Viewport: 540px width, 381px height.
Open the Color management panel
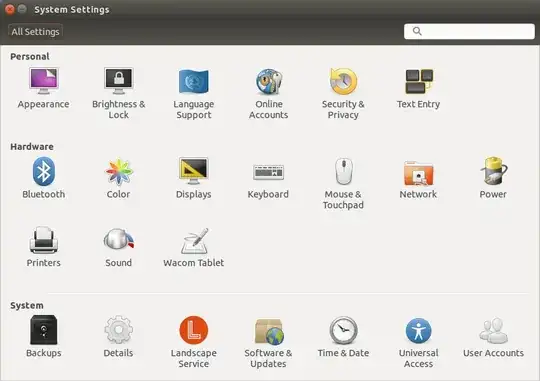coord(118,171)
